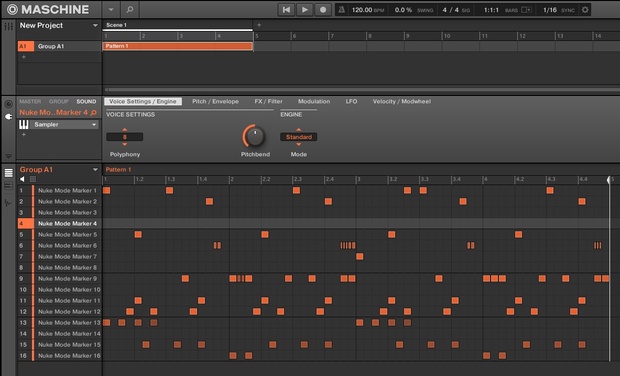Click the lone note in Marker 7 row
Viewport: 620px width, 376px height.
coord(359,257)
